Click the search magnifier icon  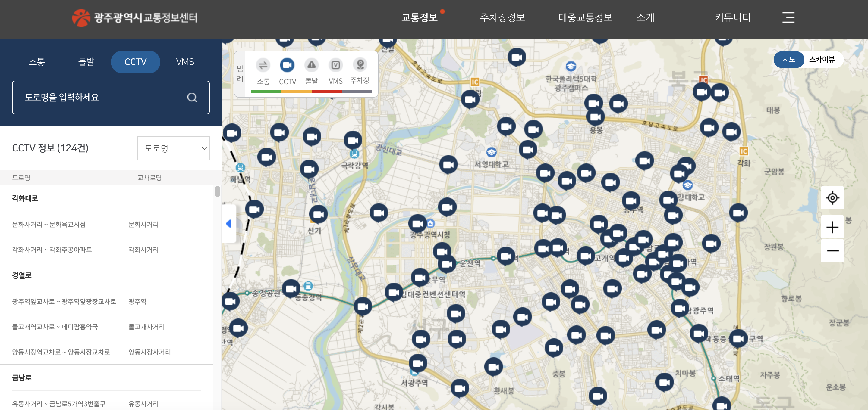192,98
